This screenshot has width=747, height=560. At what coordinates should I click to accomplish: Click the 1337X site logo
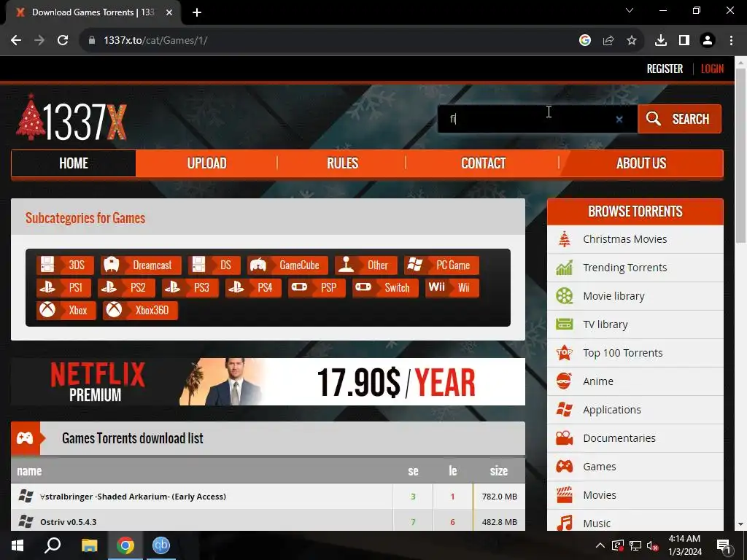tap(71, 117)
